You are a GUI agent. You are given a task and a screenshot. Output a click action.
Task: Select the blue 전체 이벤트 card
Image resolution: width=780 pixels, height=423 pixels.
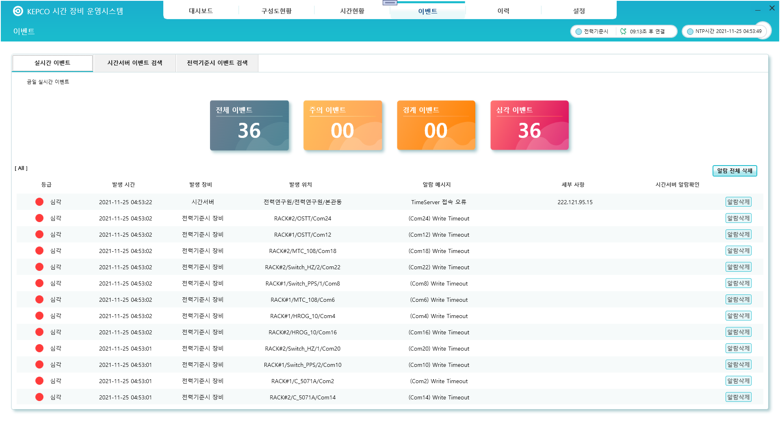pos(249,125)
